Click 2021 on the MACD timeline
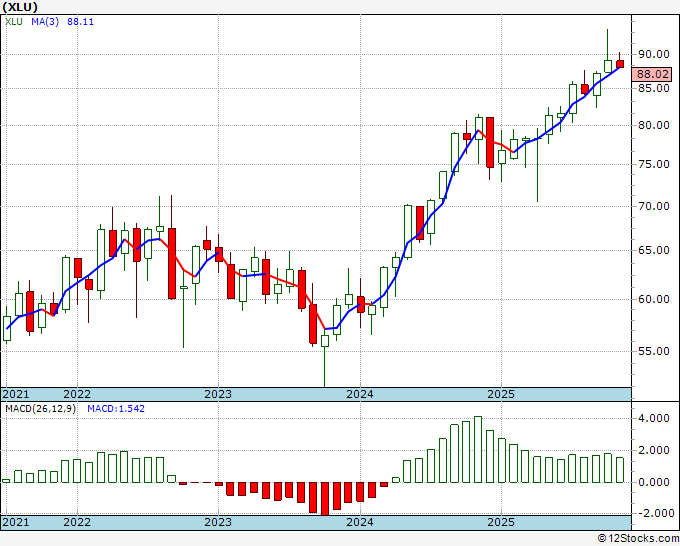This screenshot has width=680, height=546. click(16, 522)
